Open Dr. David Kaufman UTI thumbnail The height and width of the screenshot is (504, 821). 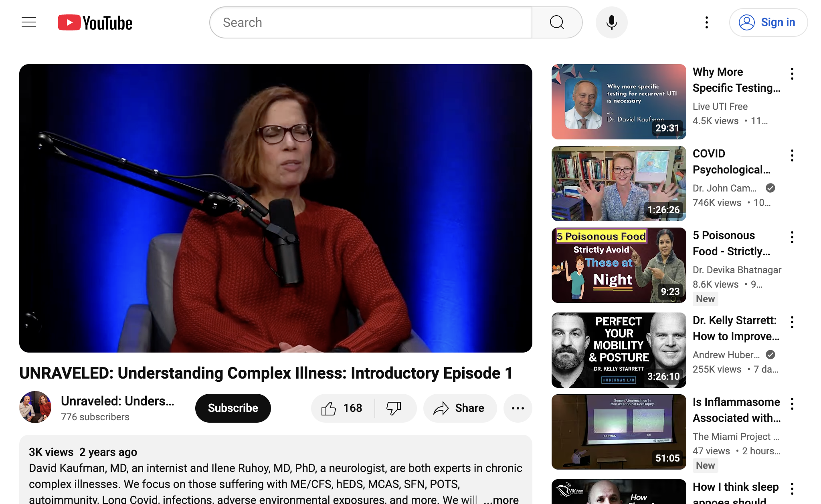[x=619, y=102]
